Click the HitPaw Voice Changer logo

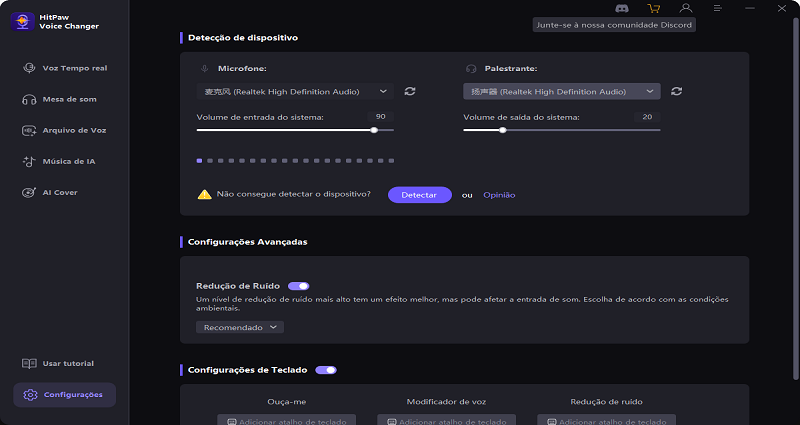[22, 21]
